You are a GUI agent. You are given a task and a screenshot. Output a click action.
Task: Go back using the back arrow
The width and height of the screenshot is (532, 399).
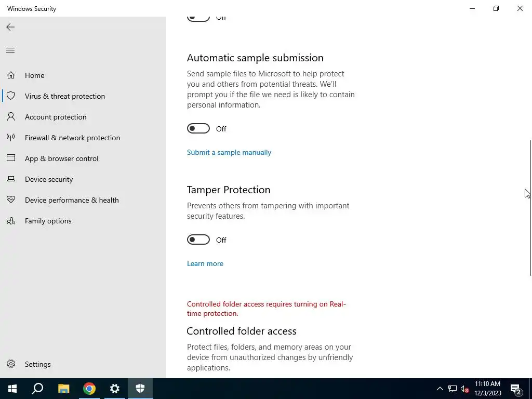(x=10, y=27)
